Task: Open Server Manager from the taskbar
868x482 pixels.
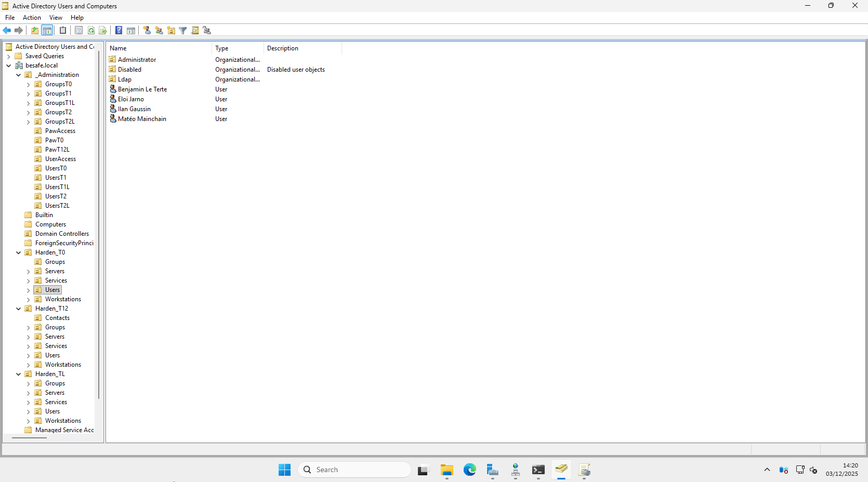Action: click(x=492, y=470)
